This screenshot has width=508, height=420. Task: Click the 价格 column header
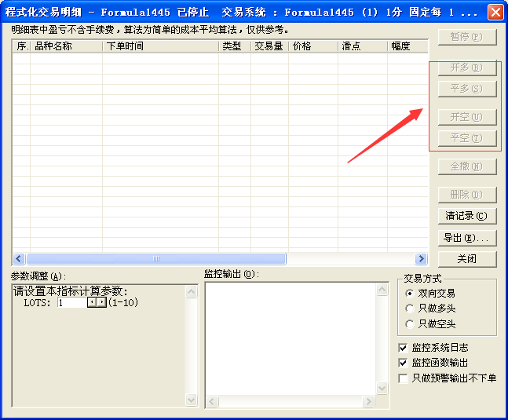[313, 46]
